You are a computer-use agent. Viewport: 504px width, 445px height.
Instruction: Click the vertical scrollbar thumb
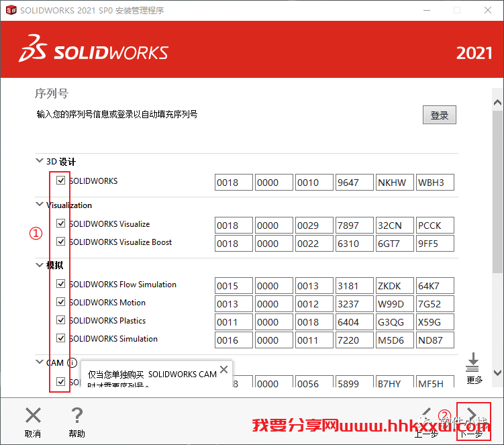[x=497, y=192]
